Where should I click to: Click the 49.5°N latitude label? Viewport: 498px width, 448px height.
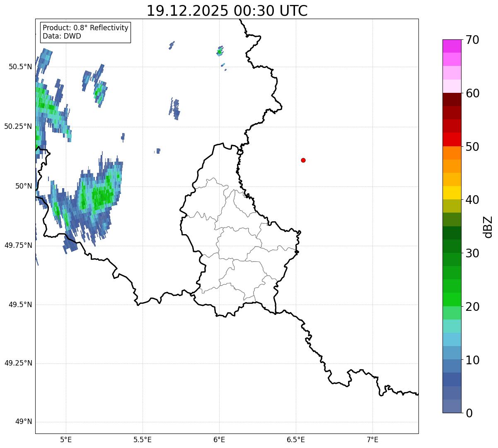tap(20, 305)
